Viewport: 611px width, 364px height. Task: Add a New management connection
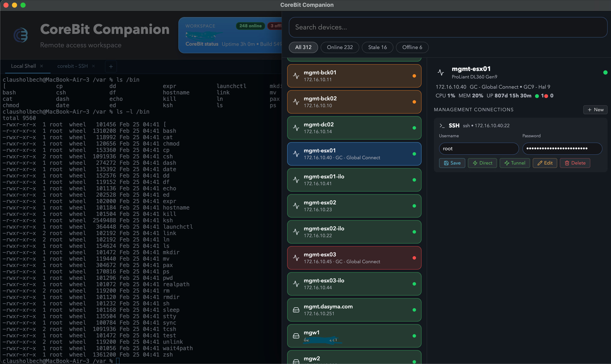tap(595, 110)
